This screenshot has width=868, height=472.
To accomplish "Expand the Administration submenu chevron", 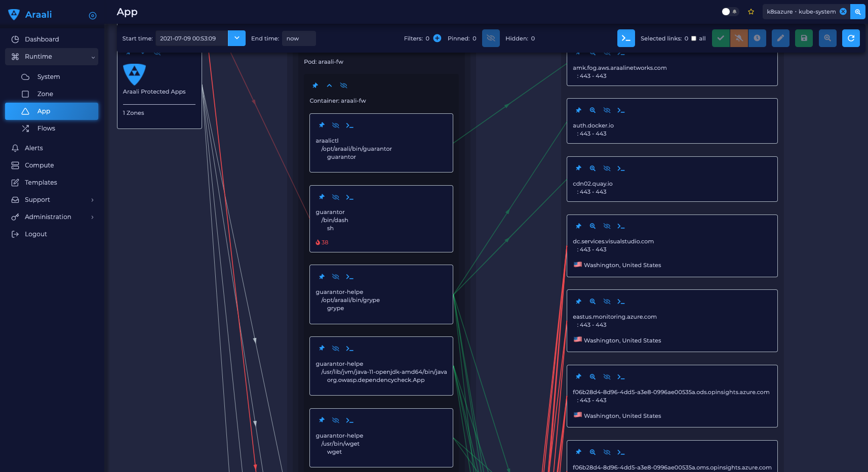I will (x=92, y=217).
